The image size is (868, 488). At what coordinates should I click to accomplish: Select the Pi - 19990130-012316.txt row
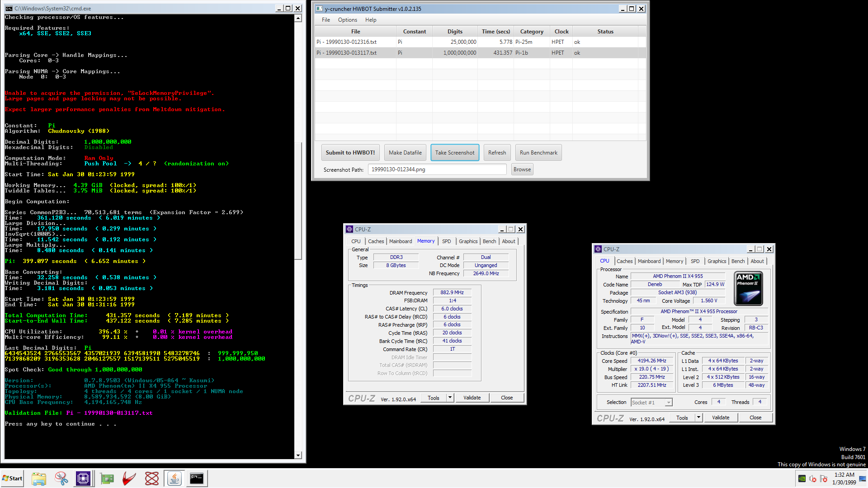point(480,42)
